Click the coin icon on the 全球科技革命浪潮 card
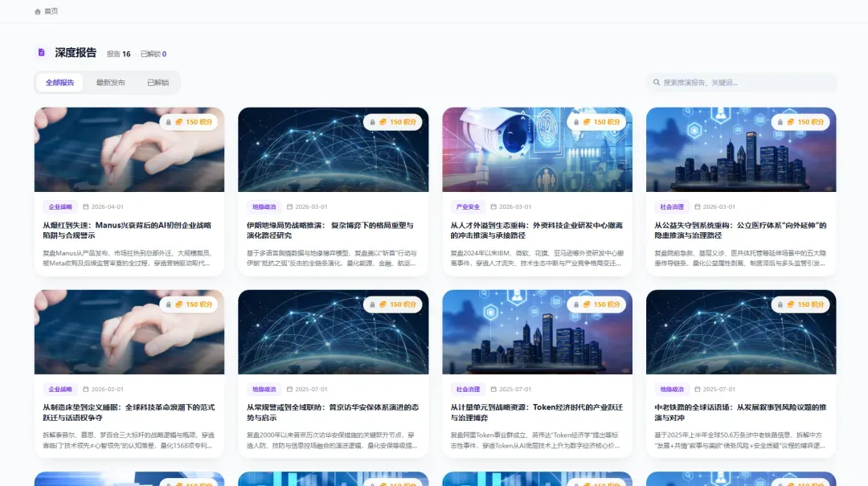Viewport: 868px width, 486px height. [x=178, y=304]
